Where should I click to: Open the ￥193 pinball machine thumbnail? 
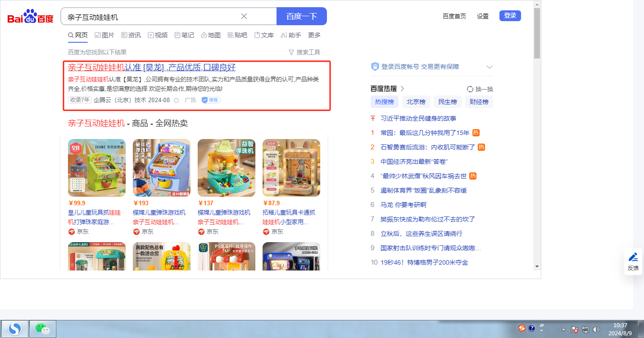(x=162, y=168)
